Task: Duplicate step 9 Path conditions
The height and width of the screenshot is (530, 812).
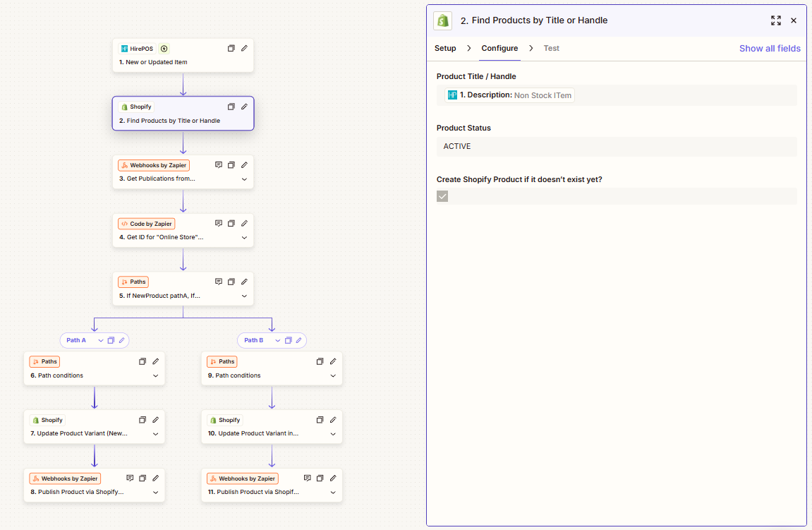Action: coord(320,361)
